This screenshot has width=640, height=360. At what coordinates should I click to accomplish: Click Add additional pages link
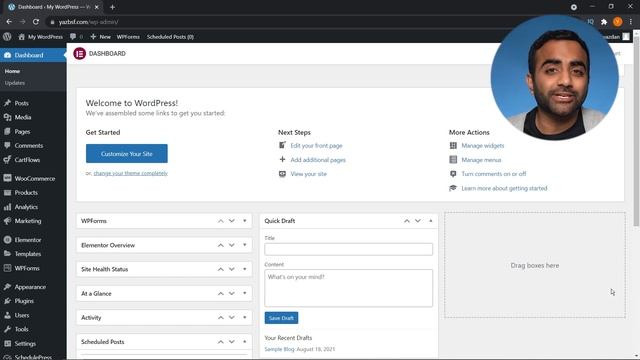[318, 160]
